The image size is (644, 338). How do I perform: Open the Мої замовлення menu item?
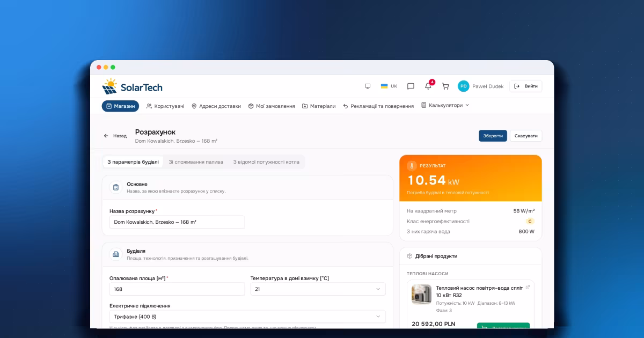pyautogui.click(x=272, y=106)
